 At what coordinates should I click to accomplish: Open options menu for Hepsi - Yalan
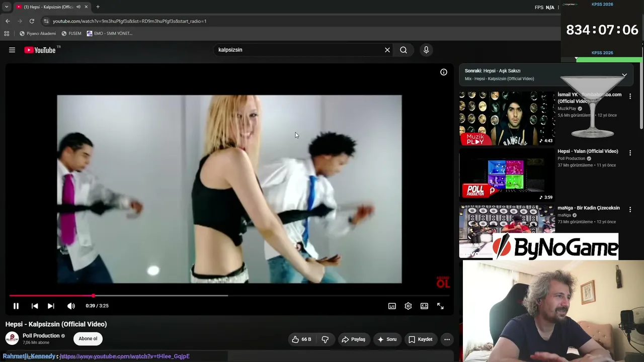tap(630, 153)
